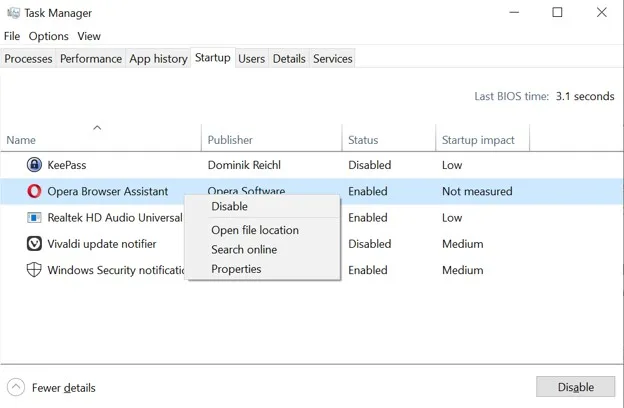Click the Last BIOS time label
The height and width of the screenshot is (408, 624).
(x=511, y=96)
